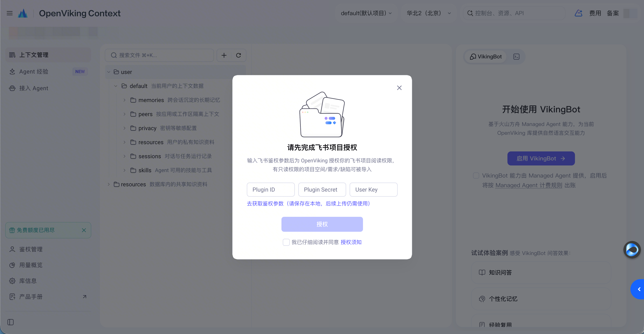Expand the skills folder chevron
The image size is (644, 334).
tap(124, 170)
